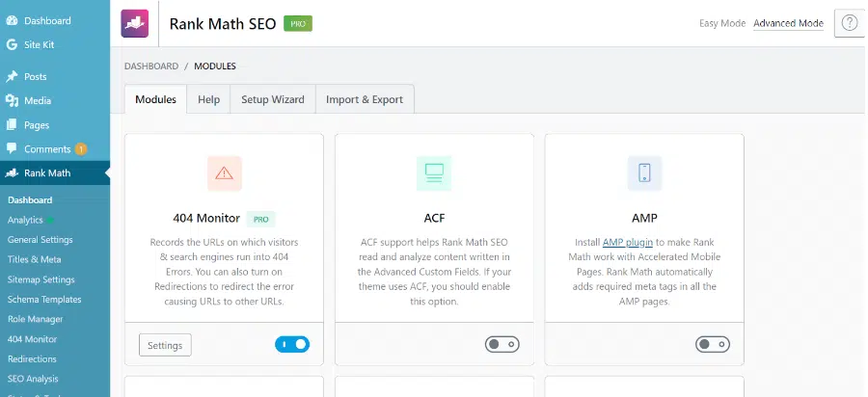This screenshot has width=868, height=397.
Task: Click the ACF card title
Action: tap(434, 219)
